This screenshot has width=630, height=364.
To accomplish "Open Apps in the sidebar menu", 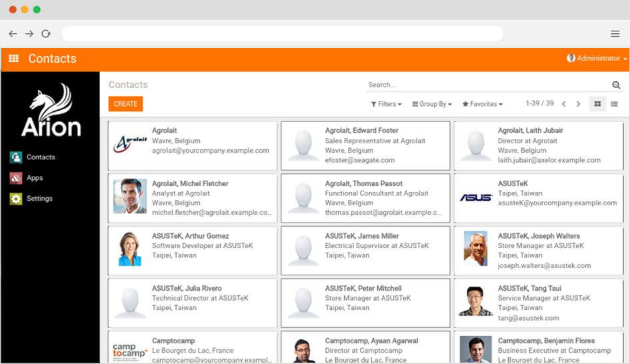I will pyautogui.click(x=35, y=178).
